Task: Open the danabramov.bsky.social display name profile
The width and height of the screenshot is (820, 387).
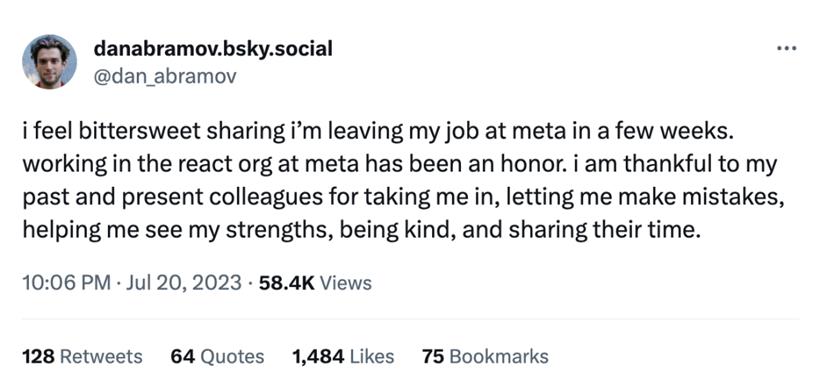Action: click(213, 49)
